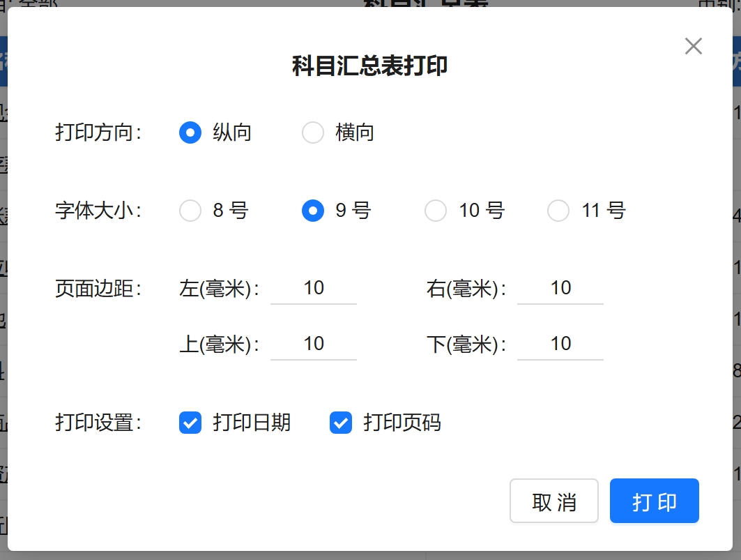
Task: Focus the 右(毫米) margin input field
Action: 560,288
